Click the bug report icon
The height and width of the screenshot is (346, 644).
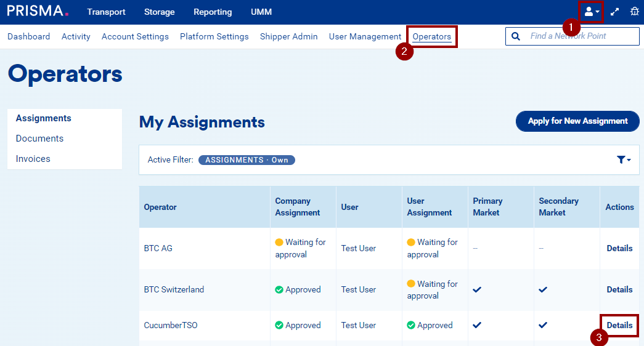tap(634, 12)
